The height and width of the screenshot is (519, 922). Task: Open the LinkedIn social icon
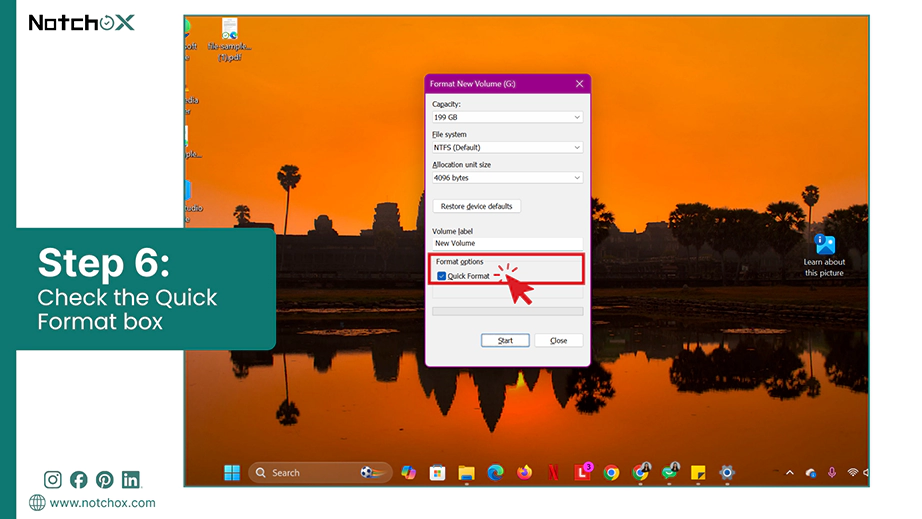(131, 480)
